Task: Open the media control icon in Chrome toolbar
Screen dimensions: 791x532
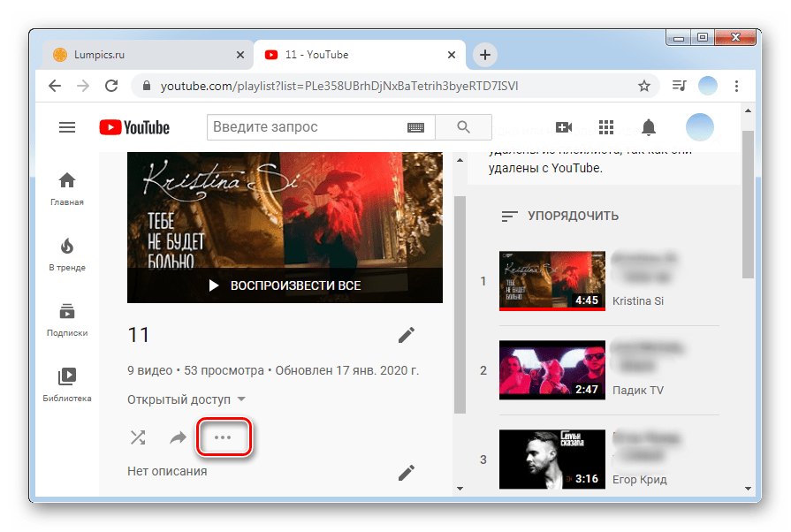Action: [x=679, y=85]
